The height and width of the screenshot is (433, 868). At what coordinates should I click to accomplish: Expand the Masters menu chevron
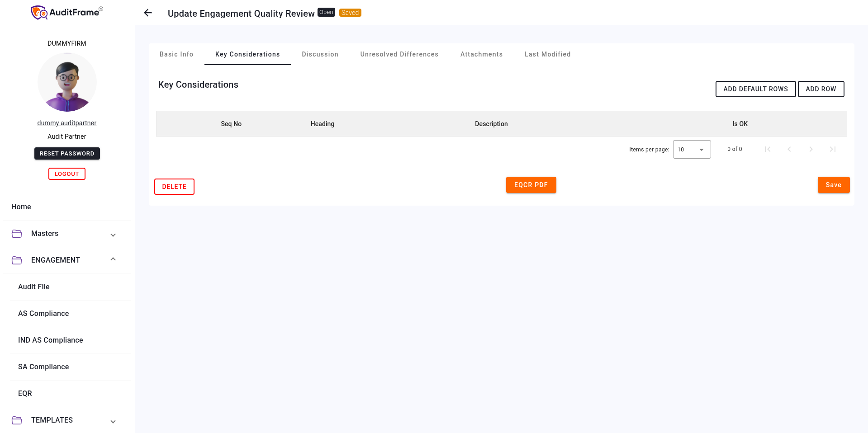point(113,235)
